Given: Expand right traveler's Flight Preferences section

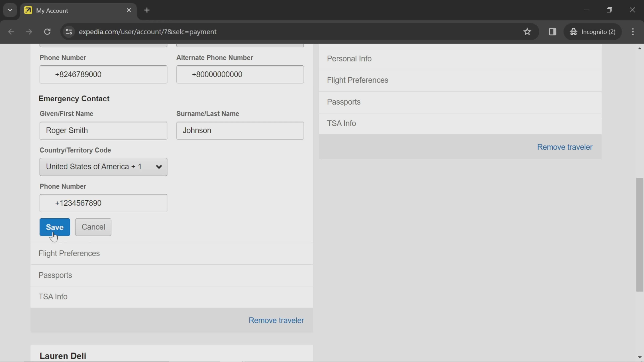Looking at the screenshot, I should click(460, 80).
